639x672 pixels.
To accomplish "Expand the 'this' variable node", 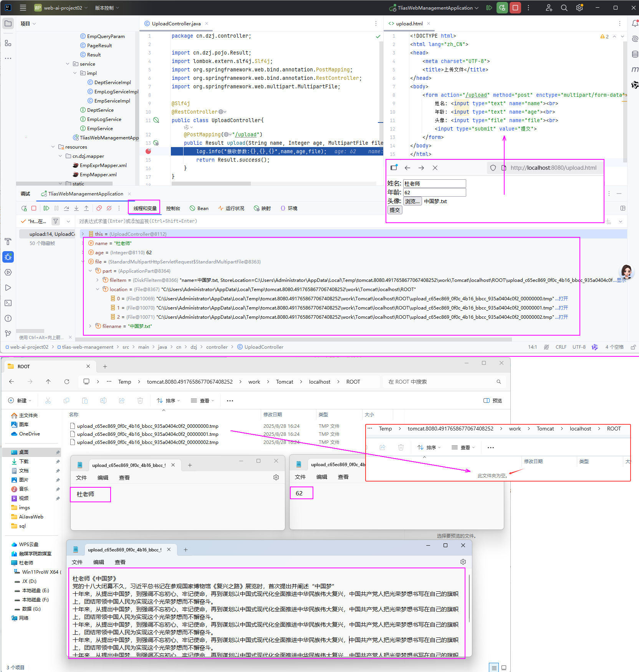I will [x=83, y=234].
